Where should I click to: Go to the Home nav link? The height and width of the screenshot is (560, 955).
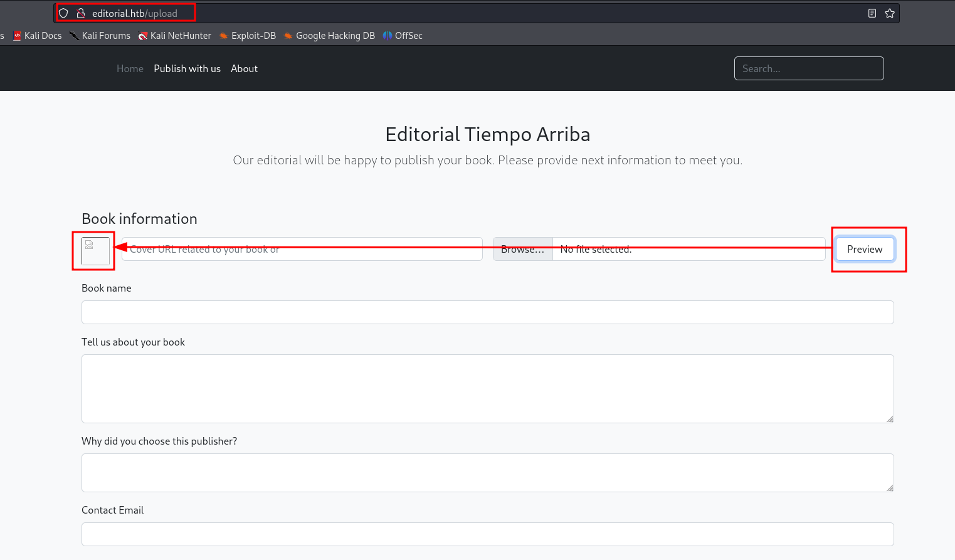tap(130, 69)
